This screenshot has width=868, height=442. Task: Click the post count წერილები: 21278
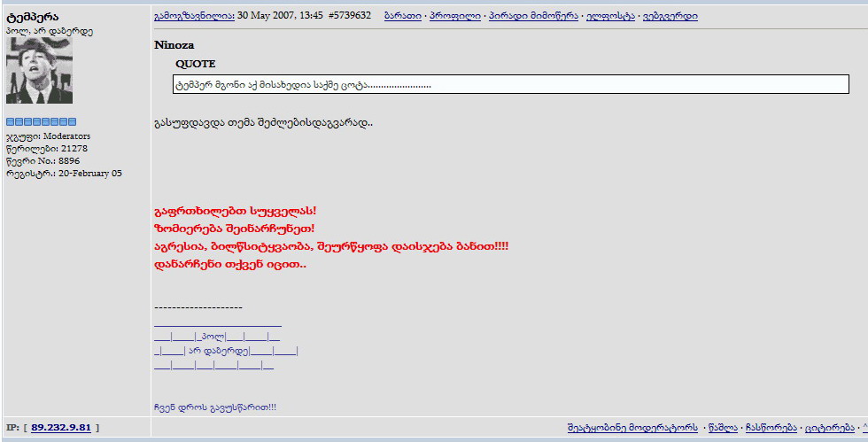tap(46, 149)
